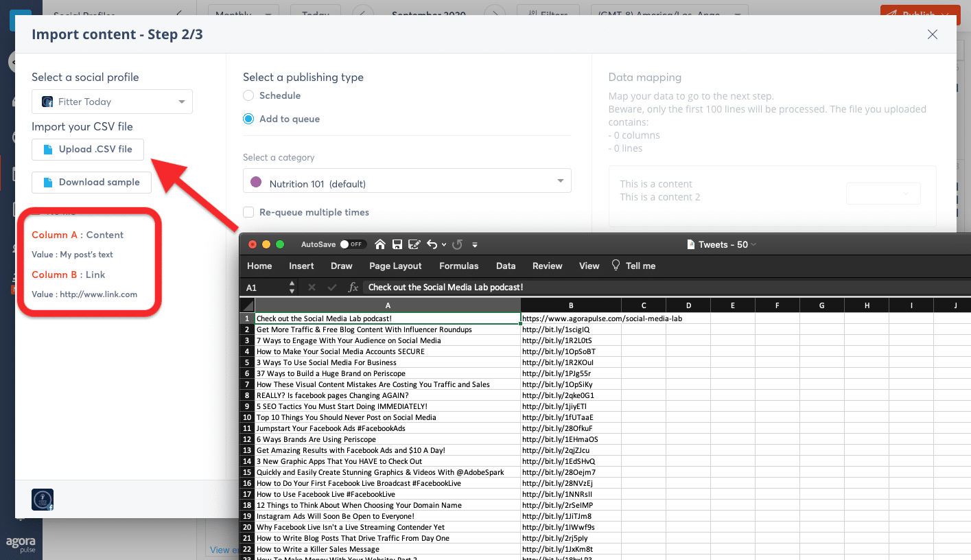The width and height of the screenshot is (971, 560).
Task: Open the View ribbon tab
Action: [589, 266]
